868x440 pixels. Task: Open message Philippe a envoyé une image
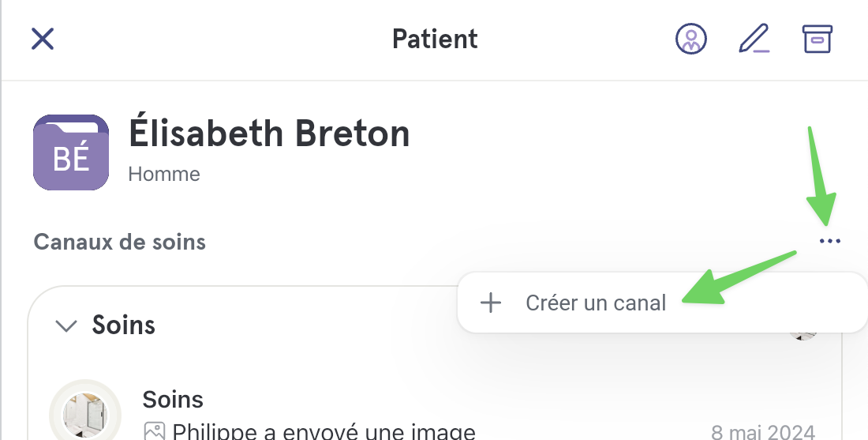click(x=324, y=431)
